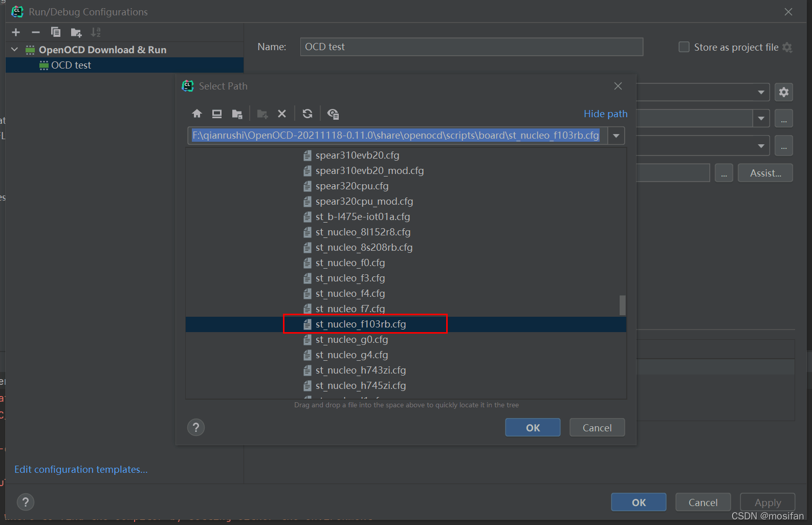Refresh the file tree in Select Path
Viewport: 812px width, 525px height.
pyautogui.click(x=308, y=114)
